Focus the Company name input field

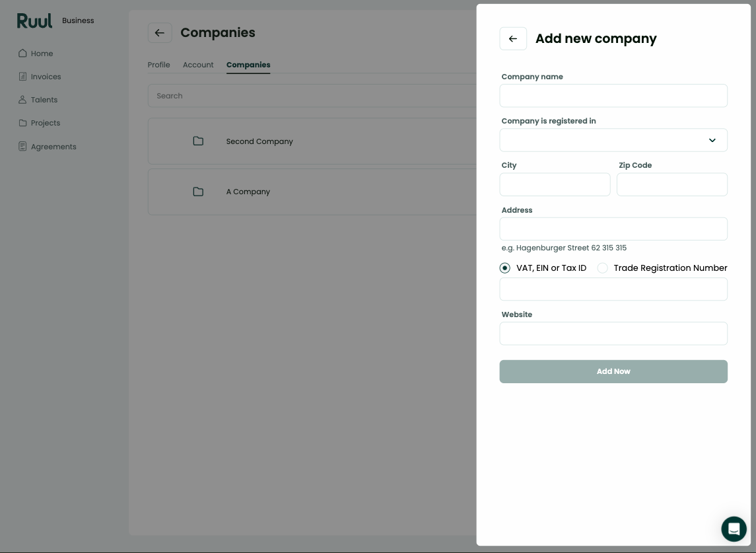(613, 96)
